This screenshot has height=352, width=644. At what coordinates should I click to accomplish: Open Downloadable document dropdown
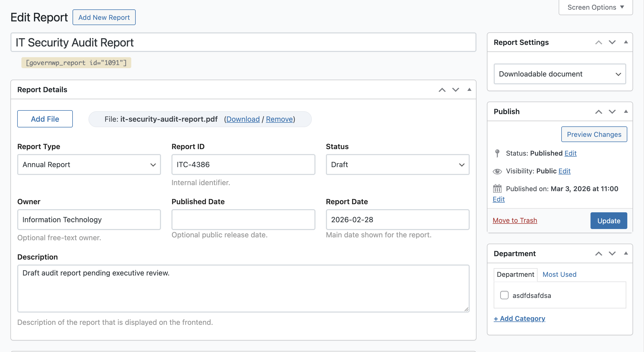coord(560,74)
